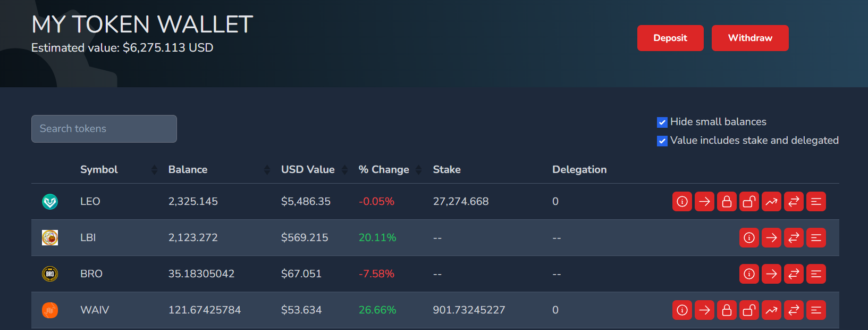Click the -7.58% change value
The width and height of the screenshot is (868, 330).
tap(376, 274)
